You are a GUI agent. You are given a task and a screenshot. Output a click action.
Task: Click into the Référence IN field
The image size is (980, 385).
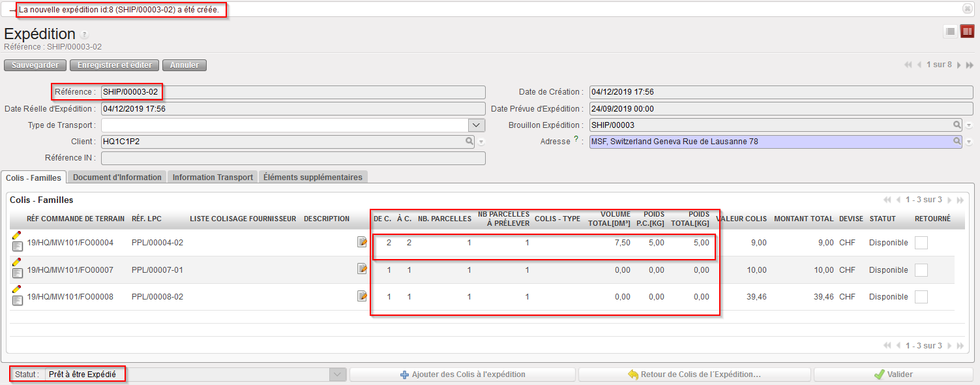click(293, 158)
